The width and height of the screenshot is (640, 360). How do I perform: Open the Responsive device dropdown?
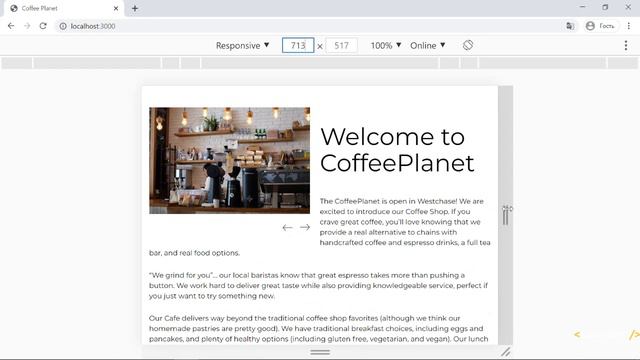point(242,45)
